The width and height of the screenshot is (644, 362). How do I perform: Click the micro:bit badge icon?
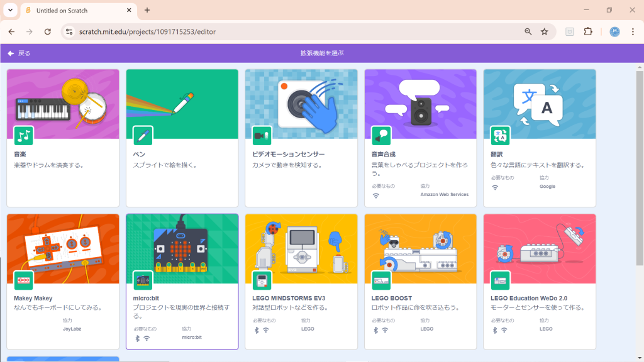click(143, 280)
